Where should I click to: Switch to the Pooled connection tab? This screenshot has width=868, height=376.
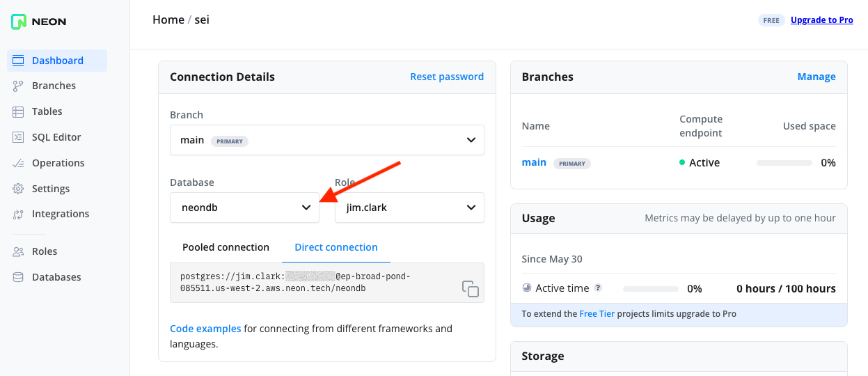tap(226, 247)
